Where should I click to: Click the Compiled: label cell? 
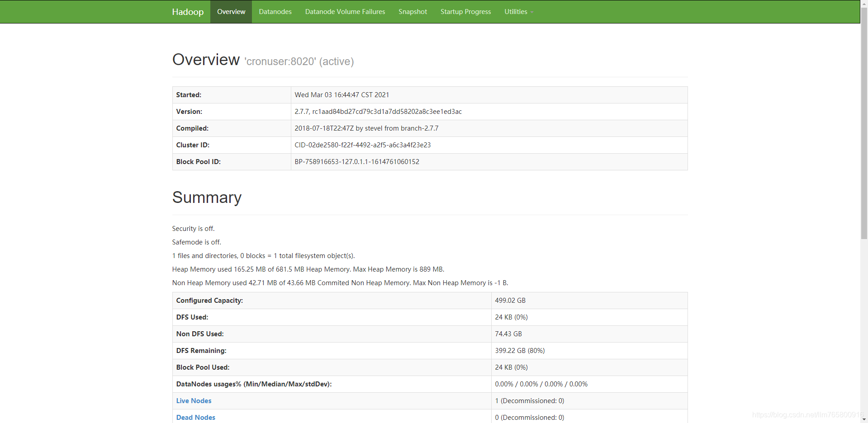point(232,128)
